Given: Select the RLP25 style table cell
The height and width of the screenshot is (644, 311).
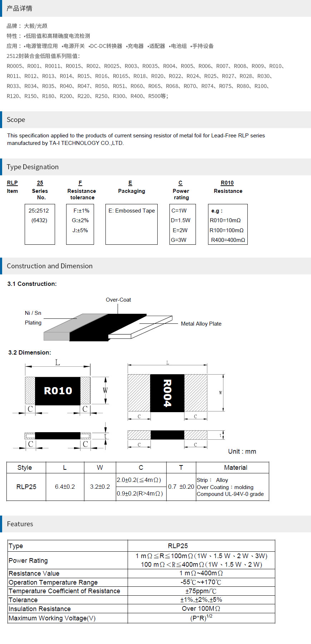Looking at the screenshot, I should [26, 487].
